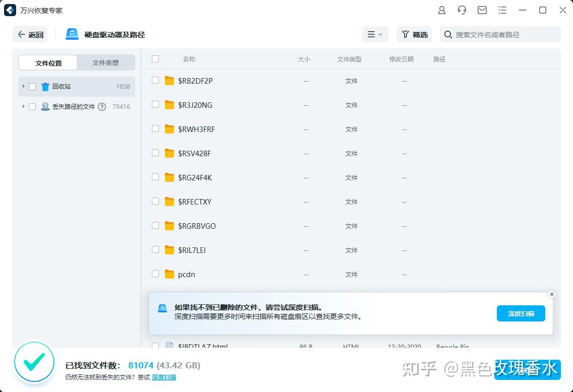This screenshot has width=573, height=392.
Task: Click the folder icon of $R3J20NG
Action: coord(169,105)
